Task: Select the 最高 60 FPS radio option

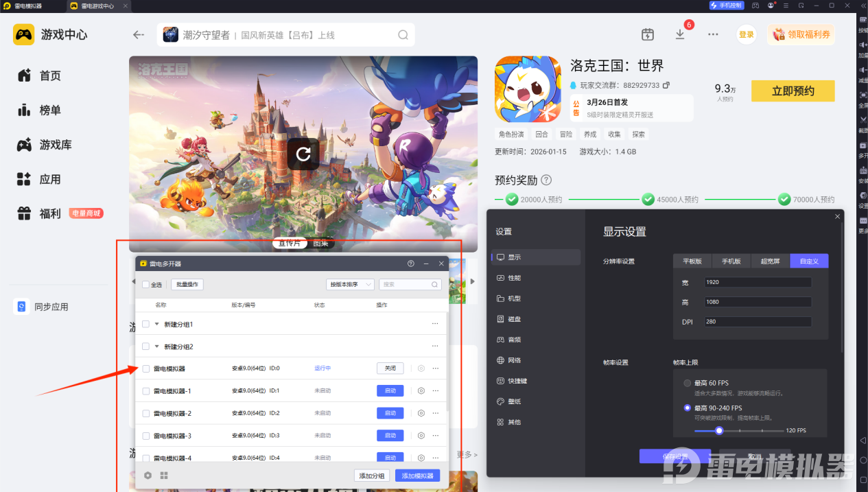Action: pyautogui.click(x=688, y=383)
